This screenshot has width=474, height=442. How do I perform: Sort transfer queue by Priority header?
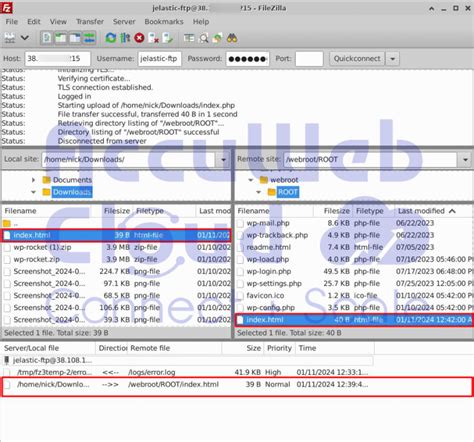click(279, 348)
